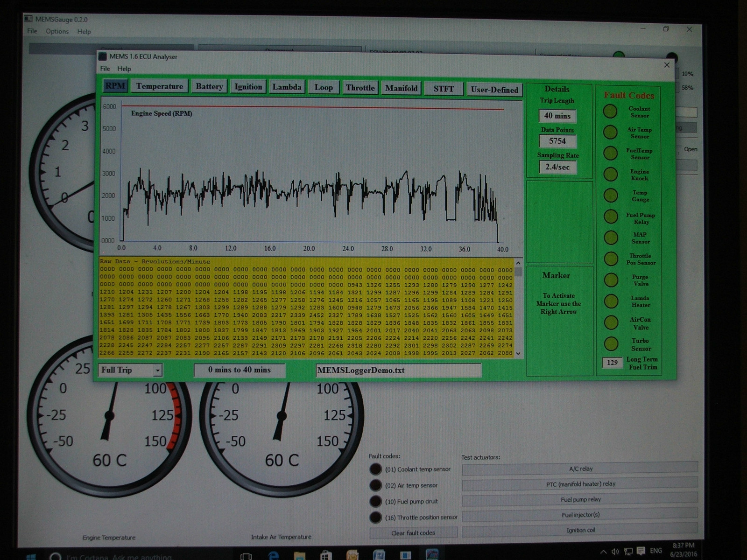The width and height of the screenshot is (747, 560).
Task: Click the ENG language indicator
Action: tap(656, 551)
